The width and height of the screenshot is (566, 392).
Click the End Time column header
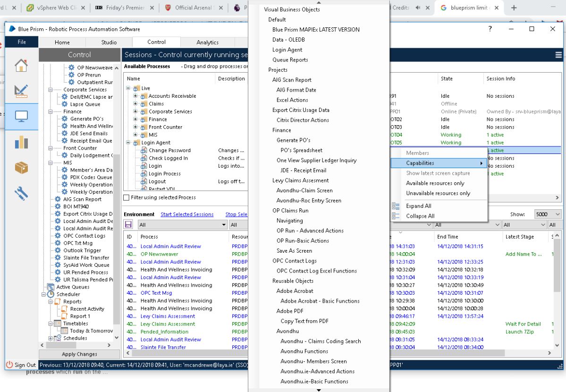447,237
